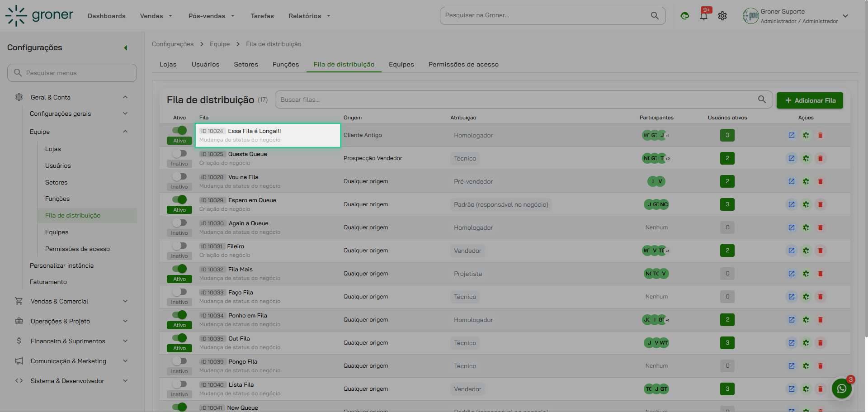The image size is (868, 412).
Task: Switch to the Usuários tab
Action: (x=205, y=64)
